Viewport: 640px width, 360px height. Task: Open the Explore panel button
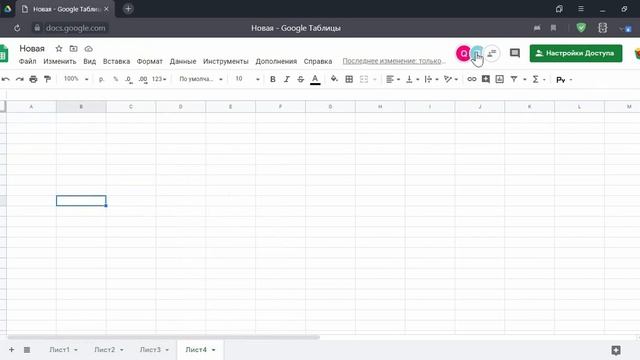[616, 350]
